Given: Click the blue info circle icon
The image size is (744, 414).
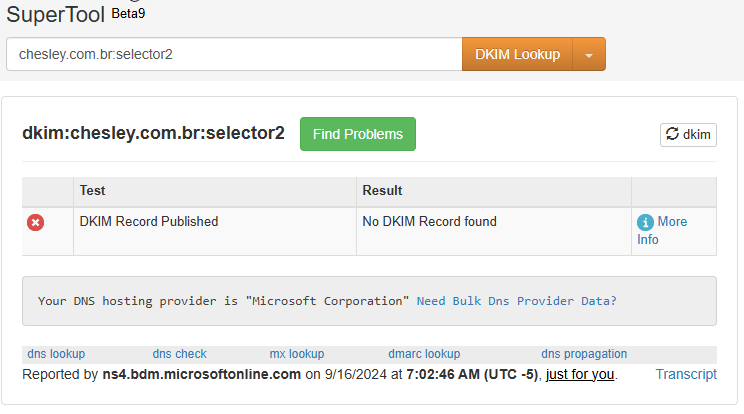Looking at the screenshot, I should (x=645, y=222).
